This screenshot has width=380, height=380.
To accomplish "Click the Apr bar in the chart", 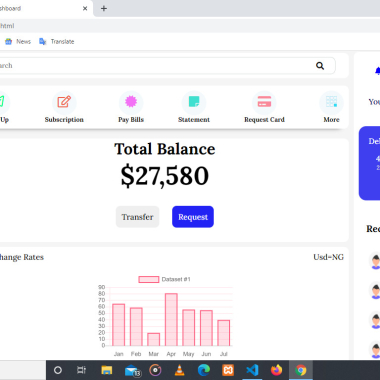I will (171, 319).
